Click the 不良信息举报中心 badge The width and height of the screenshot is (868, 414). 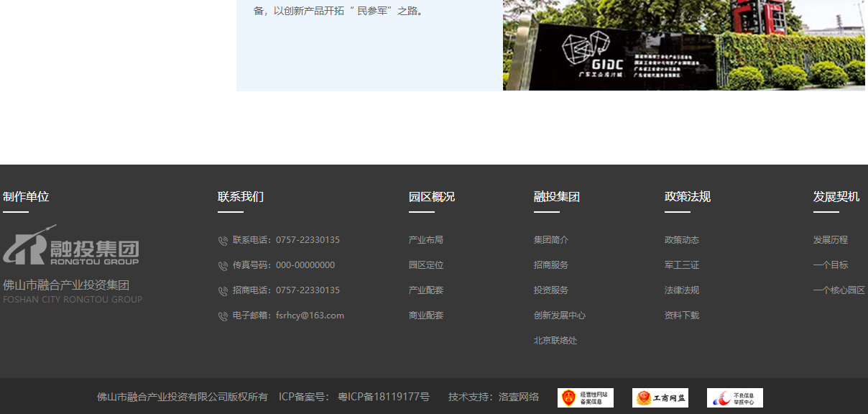[x=734, y=397]
